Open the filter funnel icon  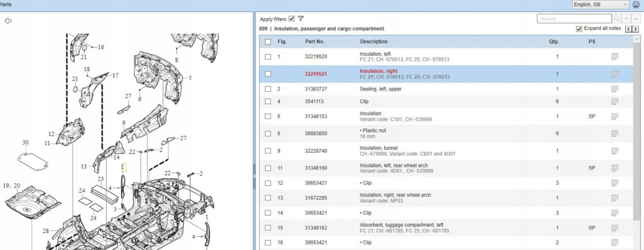tap(301, 18)
